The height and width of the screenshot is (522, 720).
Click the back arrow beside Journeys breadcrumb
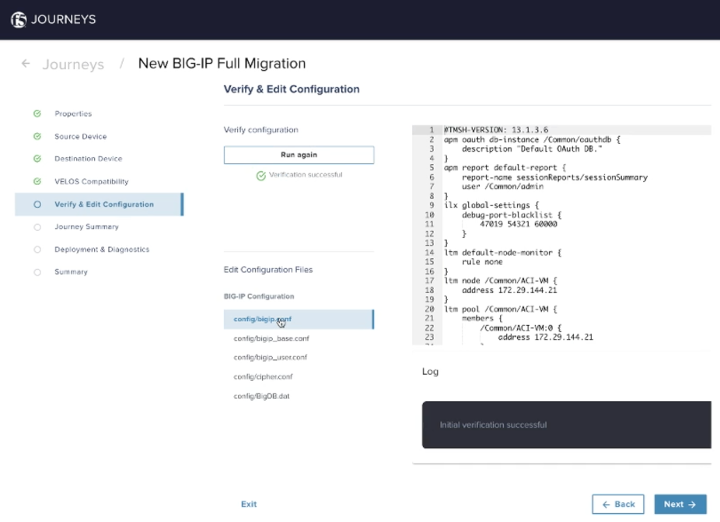(26, 63)
